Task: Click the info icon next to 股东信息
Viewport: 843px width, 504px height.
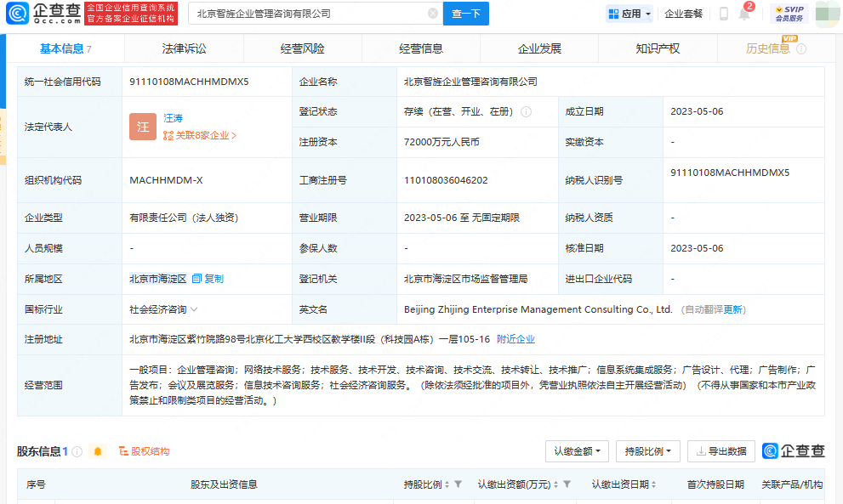Action: click(x=77, y=452)
